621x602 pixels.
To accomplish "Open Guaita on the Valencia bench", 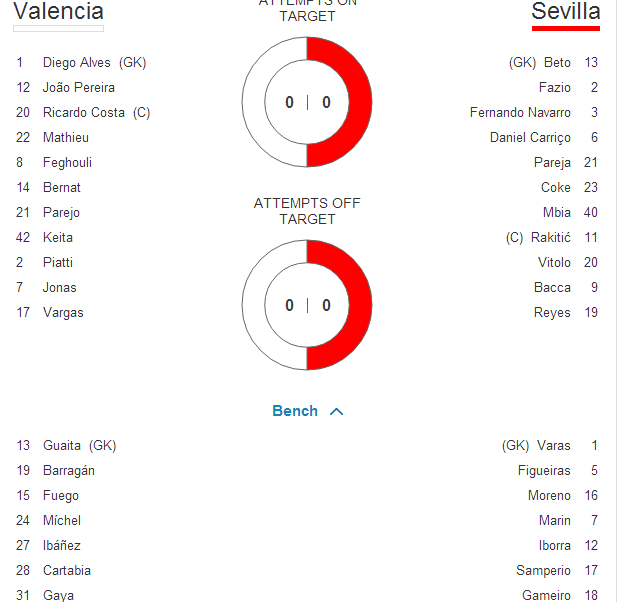I will (x=64, y=445).
